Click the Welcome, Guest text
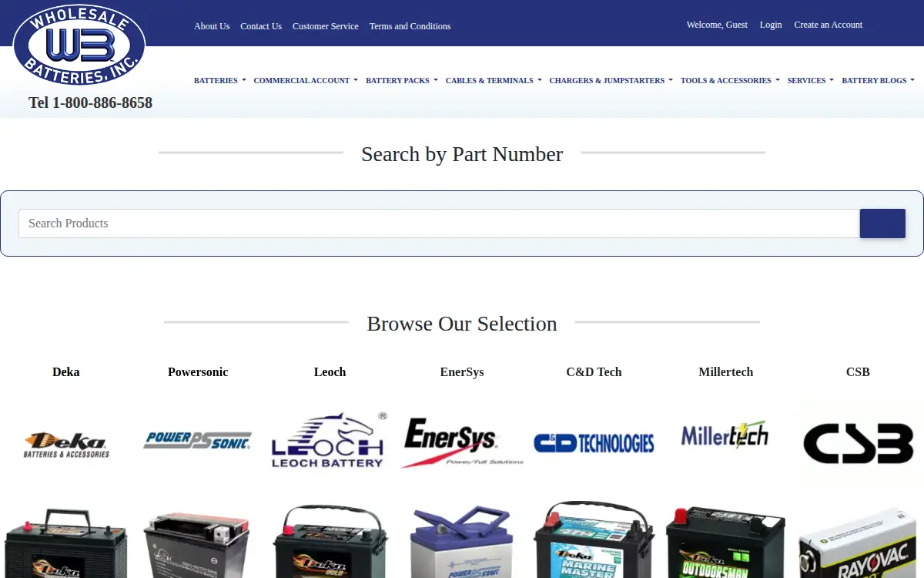Image resolution: width=924 pixels, height=578 pixels. coord(717,25)
